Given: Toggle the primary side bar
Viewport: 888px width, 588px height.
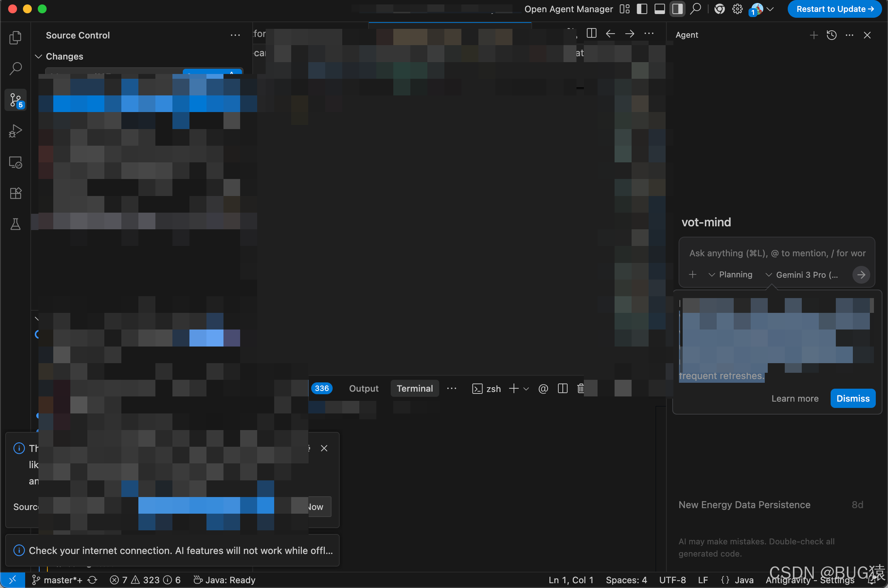Looking at the screenshot, I should tap(642, 9).
